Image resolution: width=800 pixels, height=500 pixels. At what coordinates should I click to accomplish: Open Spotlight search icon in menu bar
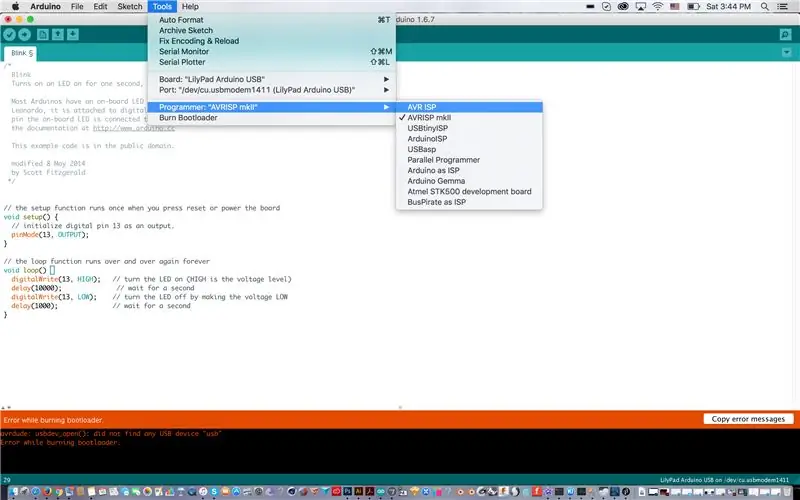point(765,7)
